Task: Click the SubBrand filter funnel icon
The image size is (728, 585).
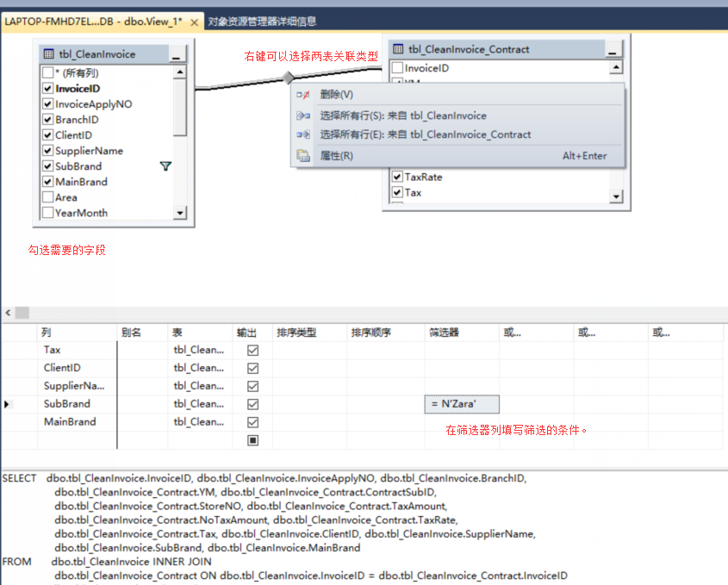Action: click(x=165, y=166)
